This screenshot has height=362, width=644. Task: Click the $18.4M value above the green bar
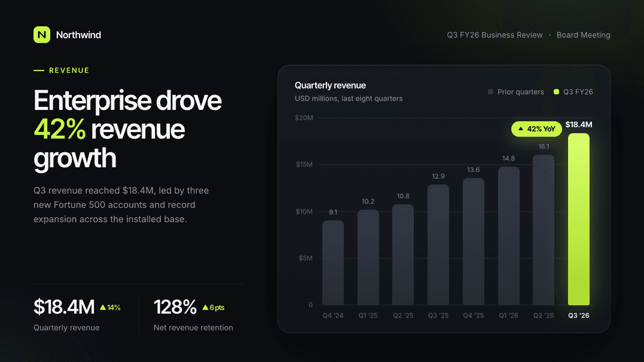pos(579,124)
